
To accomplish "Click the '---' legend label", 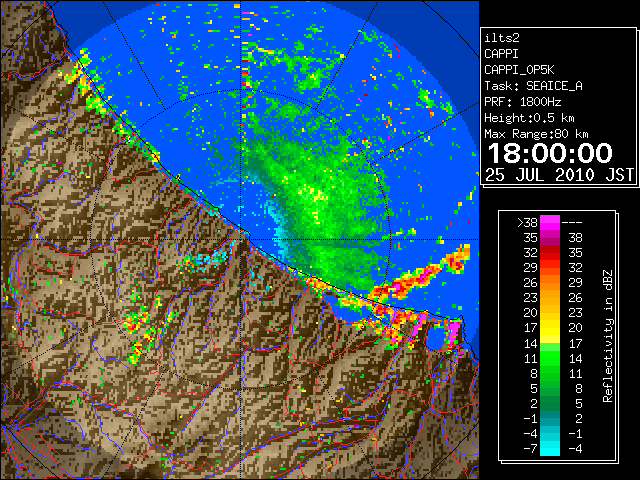I will point(572,223).
